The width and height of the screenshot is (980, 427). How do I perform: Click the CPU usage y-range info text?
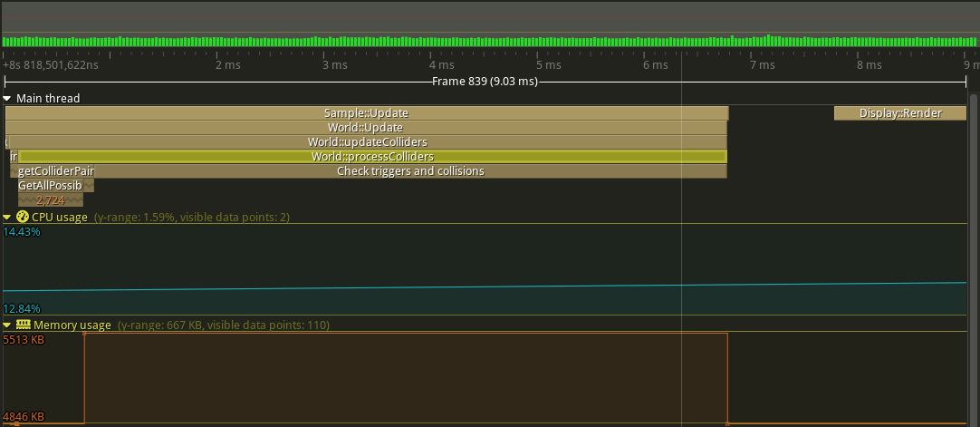pos(192,217)
